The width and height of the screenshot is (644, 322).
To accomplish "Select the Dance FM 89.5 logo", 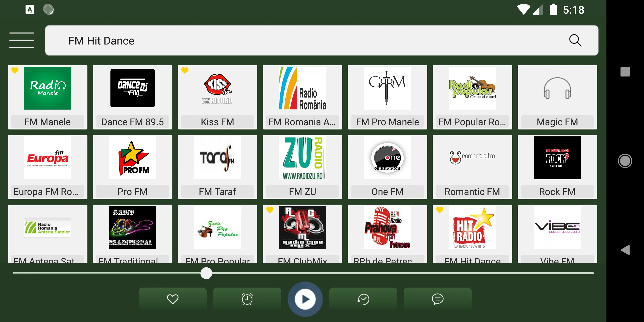I will click(x=133, y=88).
